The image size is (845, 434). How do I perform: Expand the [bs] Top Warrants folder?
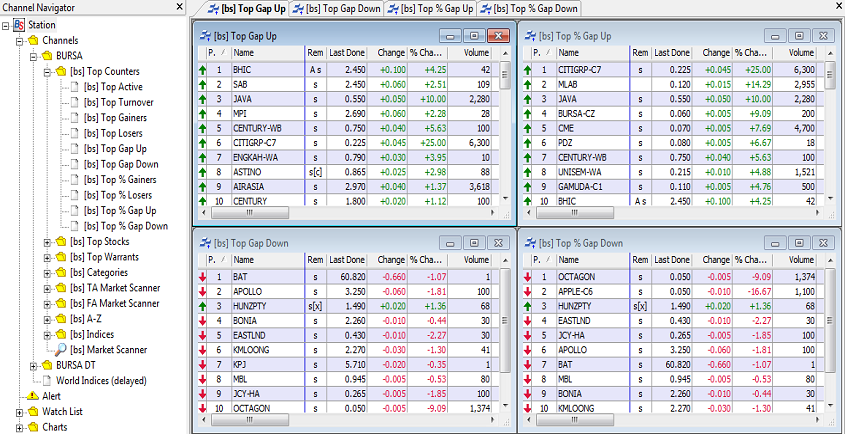pos(47,258)
